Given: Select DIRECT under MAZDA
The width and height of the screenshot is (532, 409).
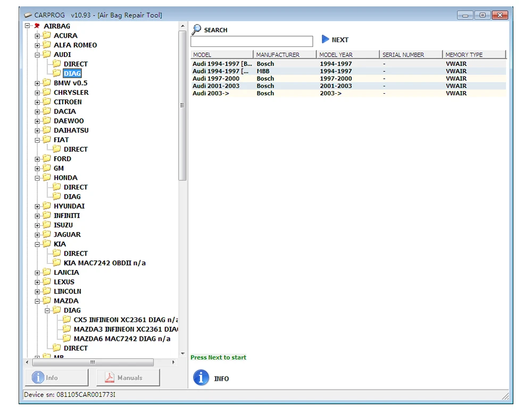Looking at the screenshot, I should (x=76, y=348).
